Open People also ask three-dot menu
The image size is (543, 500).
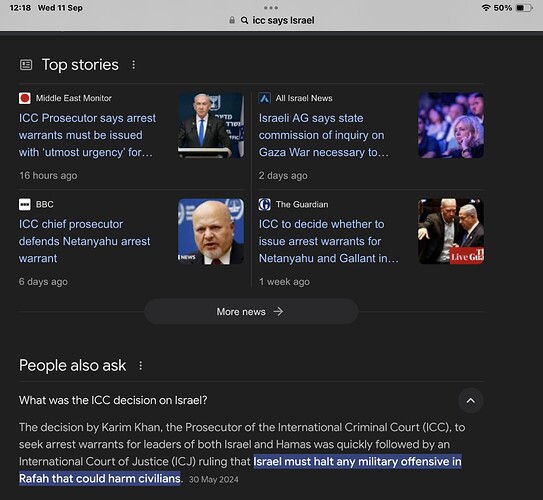140,365
